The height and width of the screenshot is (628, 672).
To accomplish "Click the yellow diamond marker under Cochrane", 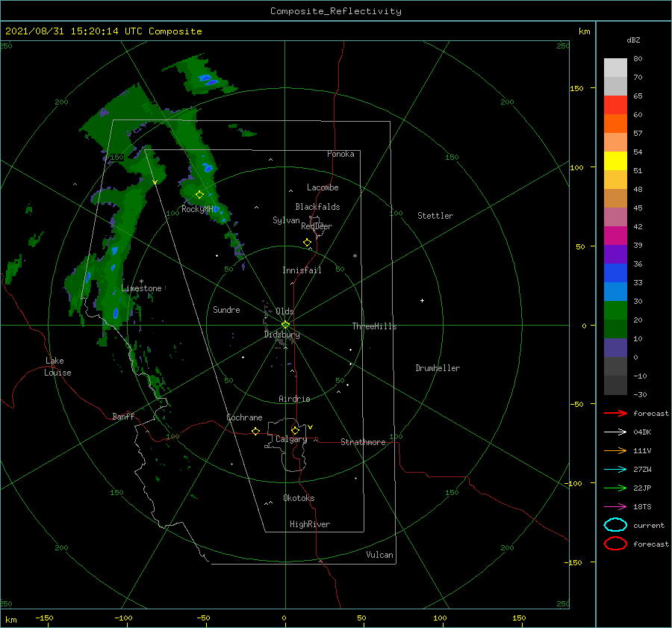I will tap(255, 431).
